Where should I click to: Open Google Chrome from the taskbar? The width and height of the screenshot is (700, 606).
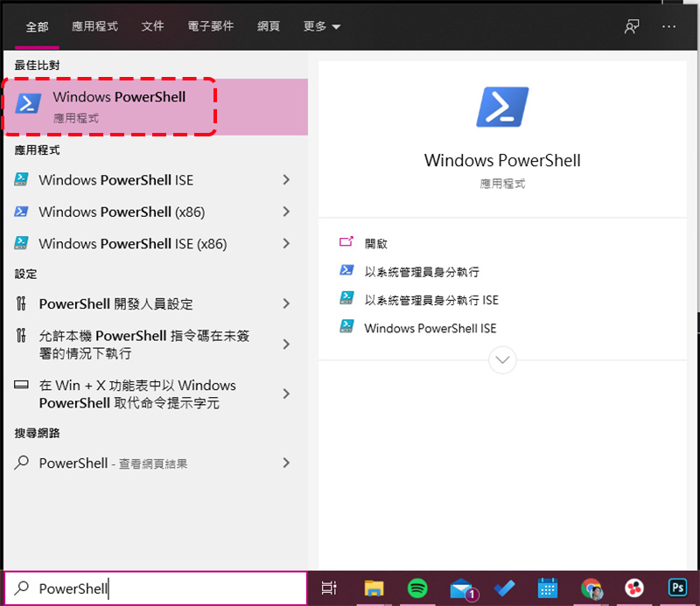point(591,589)
